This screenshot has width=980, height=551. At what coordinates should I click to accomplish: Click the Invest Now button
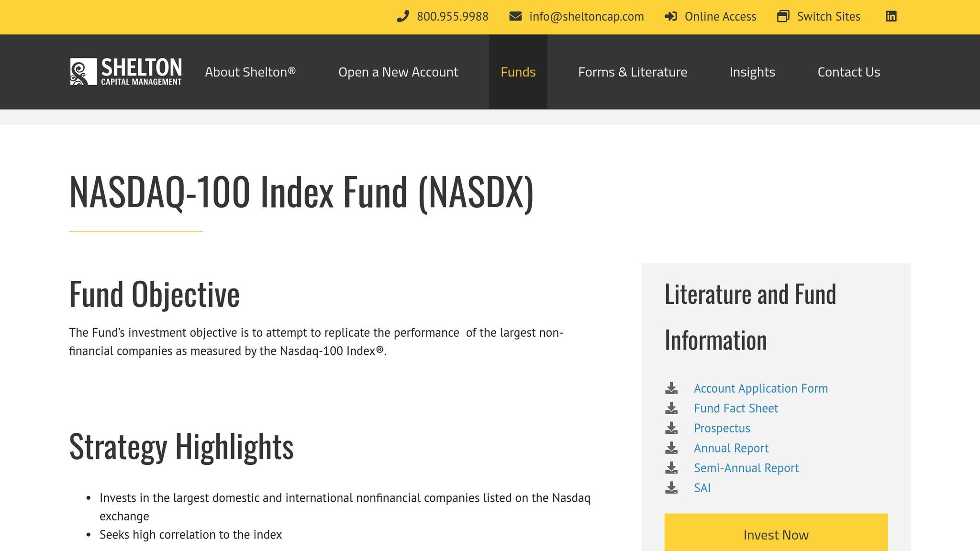(776, 535)
